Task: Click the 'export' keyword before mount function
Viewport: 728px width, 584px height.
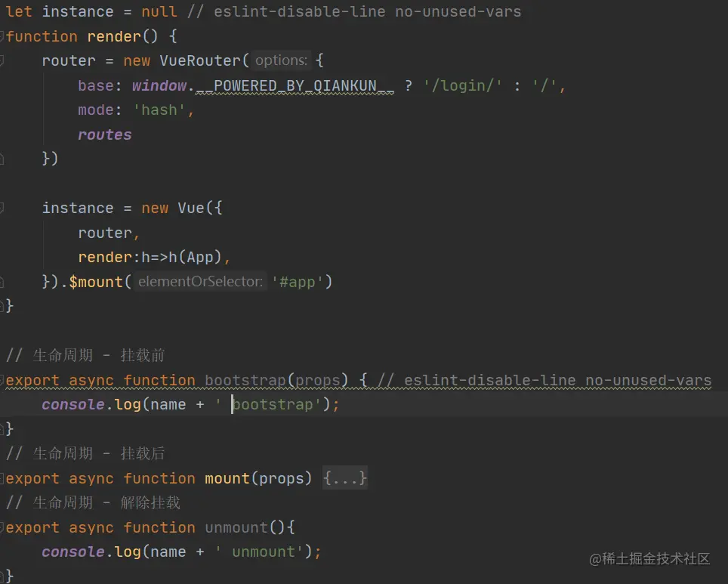Action: 32,478
